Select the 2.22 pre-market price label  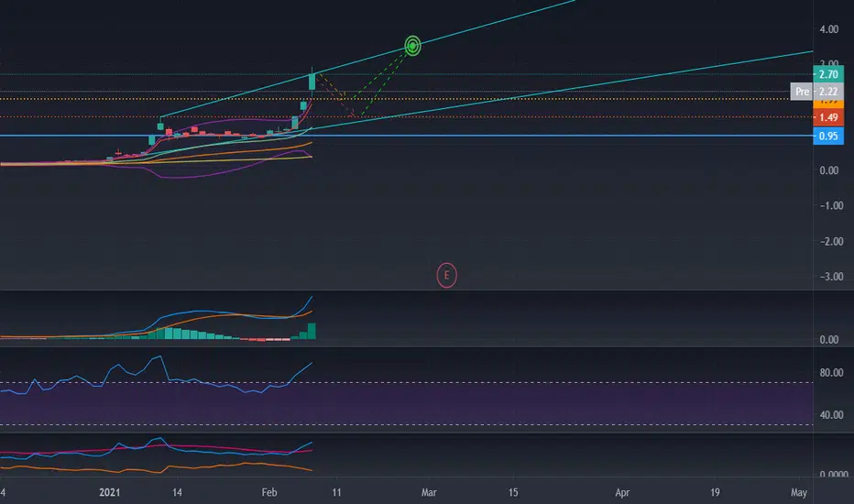[x=828, y=92]
